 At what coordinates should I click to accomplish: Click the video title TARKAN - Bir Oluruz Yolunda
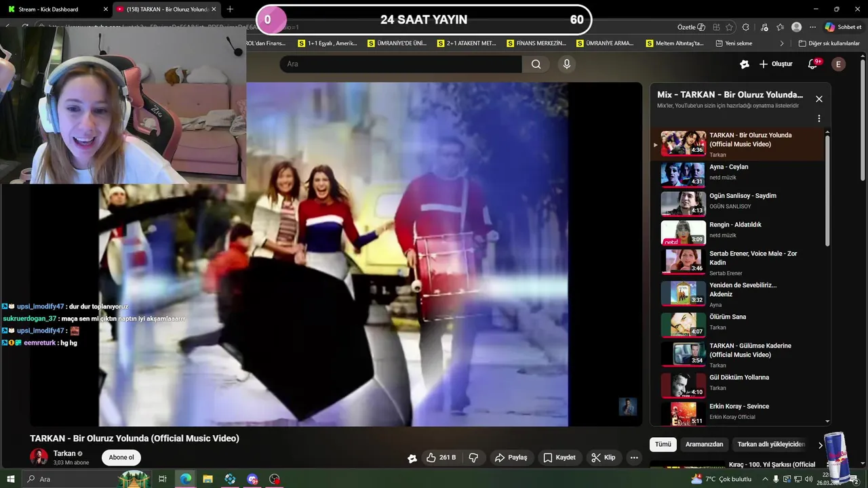pyautogui.click(x=134, y=439)
